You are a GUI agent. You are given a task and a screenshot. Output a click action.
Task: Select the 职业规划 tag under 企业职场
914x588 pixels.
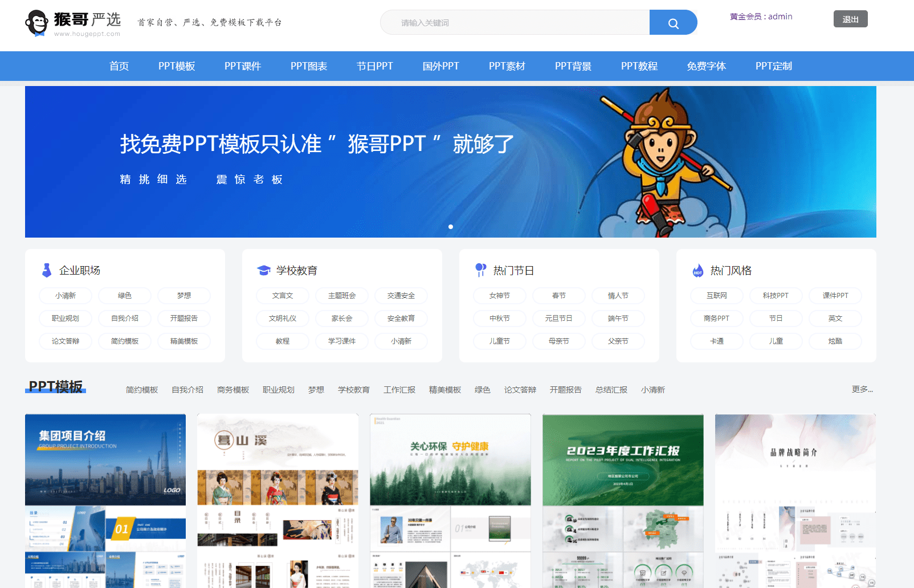66,318
